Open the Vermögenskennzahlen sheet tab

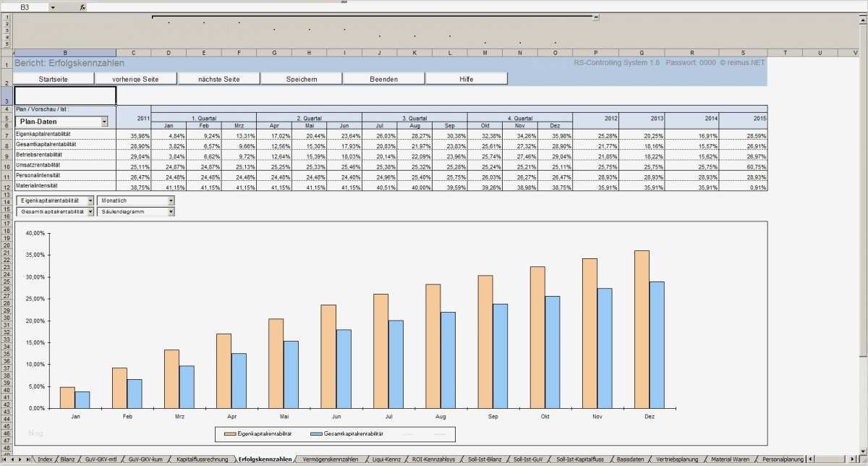[x=330, y=459]
